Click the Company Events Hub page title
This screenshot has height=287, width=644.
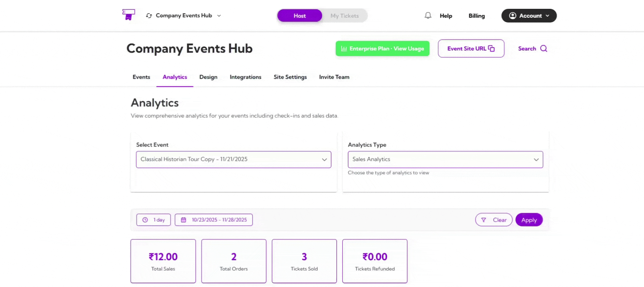[x=190, y=49]
